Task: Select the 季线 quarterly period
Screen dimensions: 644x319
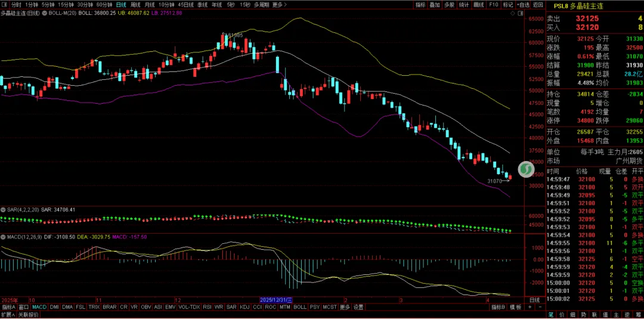Action: tap(203, 5)
